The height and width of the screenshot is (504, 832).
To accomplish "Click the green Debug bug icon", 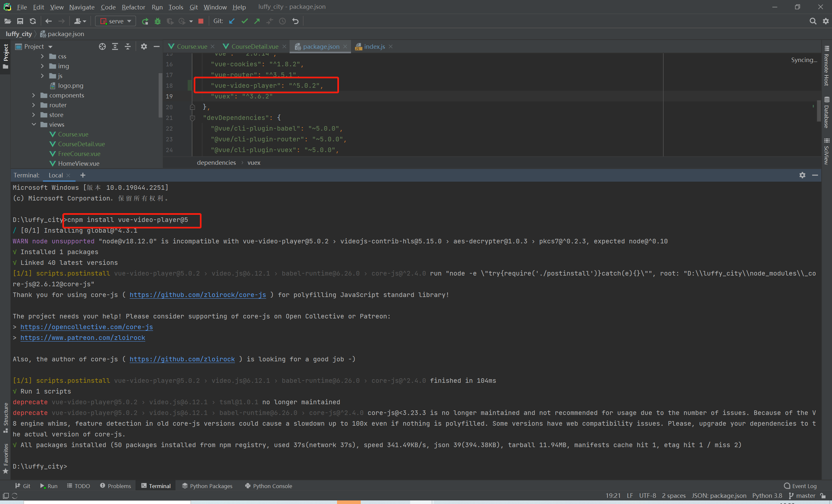I will click(x=157, y=21).
